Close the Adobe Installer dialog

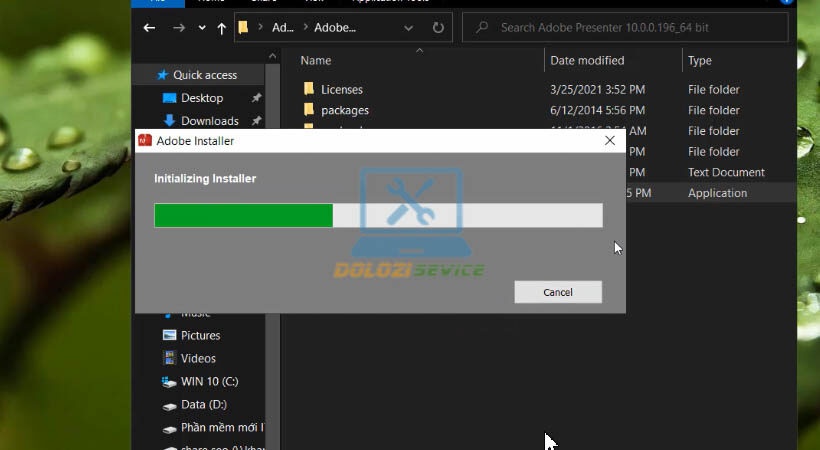click(x=610, y=140)
